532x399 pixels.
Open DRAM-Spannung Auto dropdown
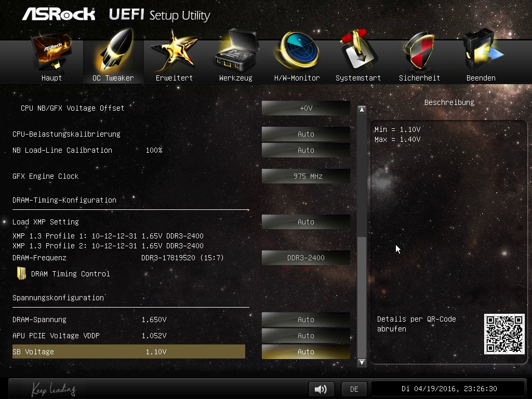tap(305, 320)
